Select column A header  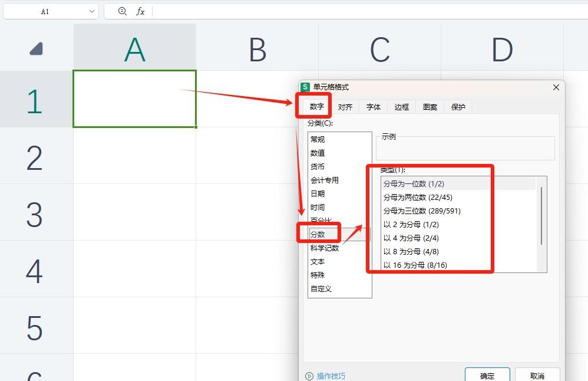[x=134, y=47]
